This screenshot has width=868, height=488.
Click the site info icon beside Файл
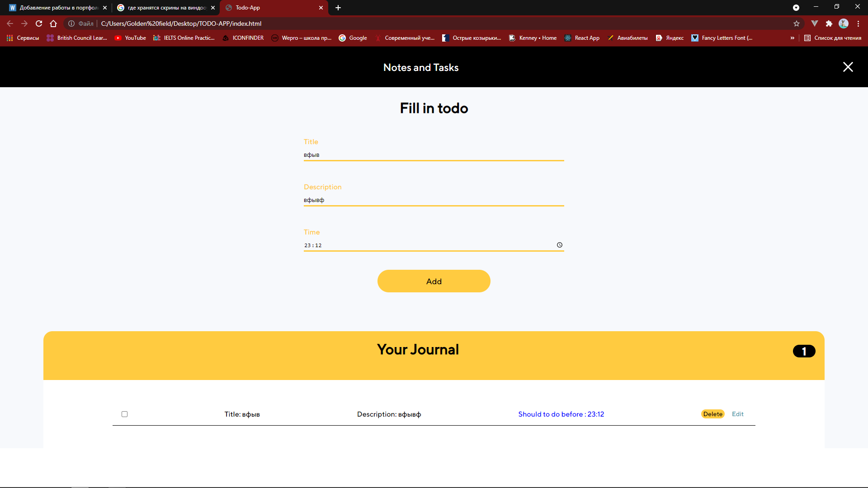coord(71,23)
